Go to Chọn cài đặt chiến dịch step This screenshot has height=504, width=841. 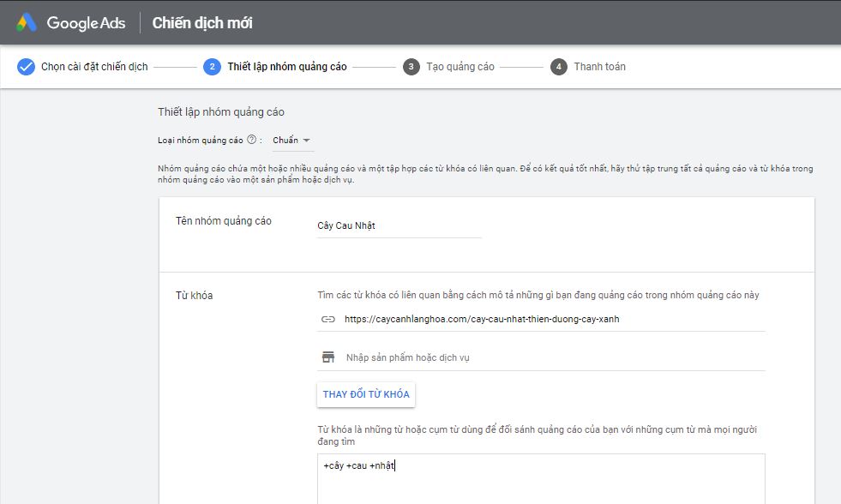(x=94, y=67)
